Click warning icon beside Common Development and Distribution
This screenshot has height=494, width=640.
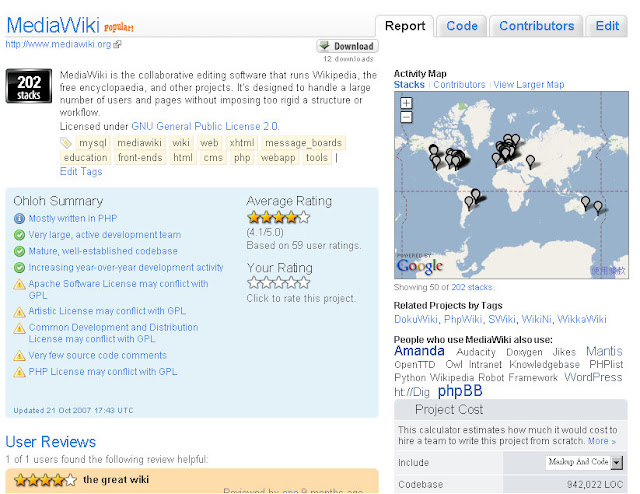pyautogui.click(x=19, y=328)
